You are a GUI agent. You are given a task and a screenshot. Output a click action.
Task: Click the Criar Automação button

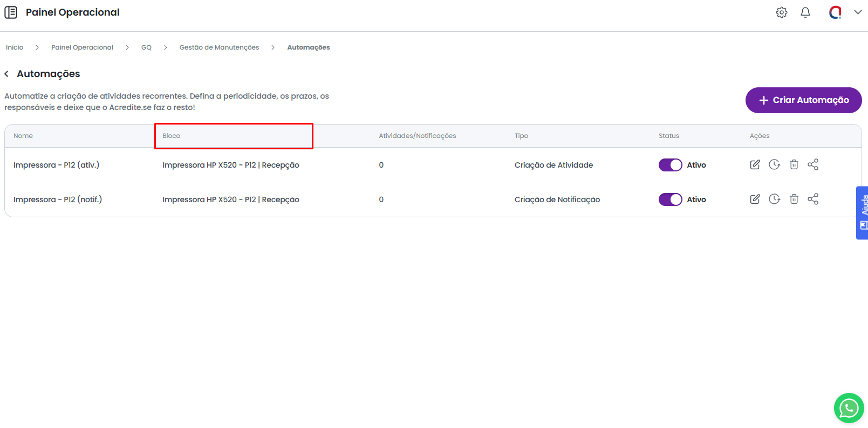(803, 100)
